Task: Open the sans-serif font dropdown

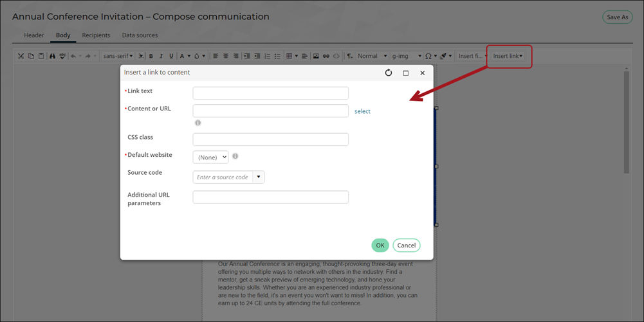Action: point(118,56)
